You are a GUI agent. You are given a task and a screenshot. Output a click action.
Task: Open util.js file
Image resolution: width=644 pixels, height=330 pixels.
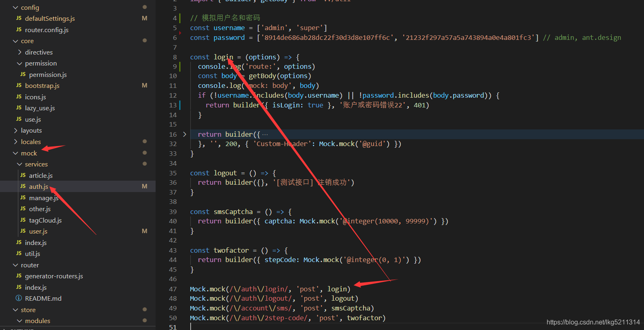coord(33,254)
